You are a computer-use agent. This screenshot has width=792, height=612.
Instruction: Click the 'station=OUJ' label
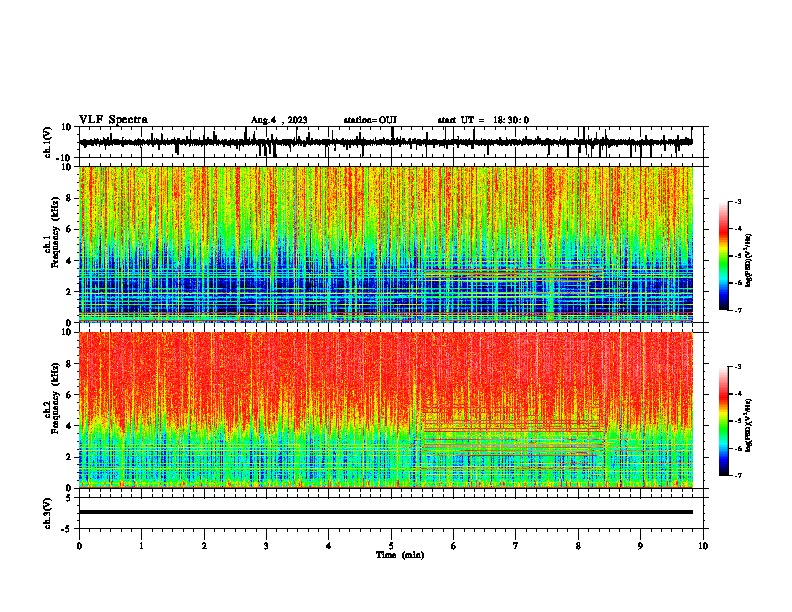370,120
